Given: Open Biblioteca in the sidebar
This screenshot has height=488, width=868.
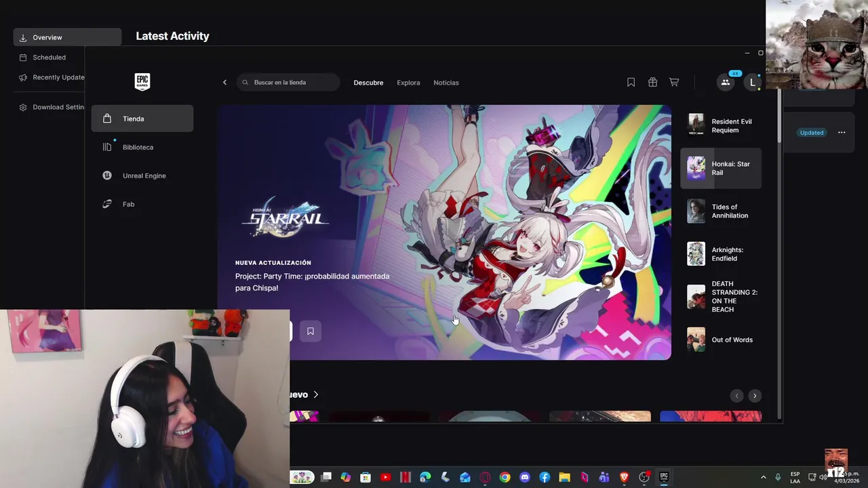Looking at the screenshot, I should coord(142,147).
